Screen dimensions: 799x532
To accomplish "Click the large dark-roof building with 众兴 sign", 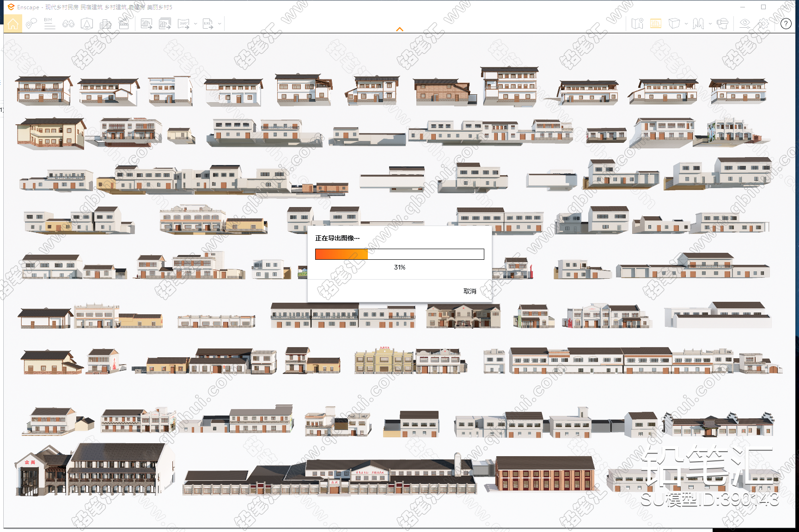I will [x=95, y=469].
